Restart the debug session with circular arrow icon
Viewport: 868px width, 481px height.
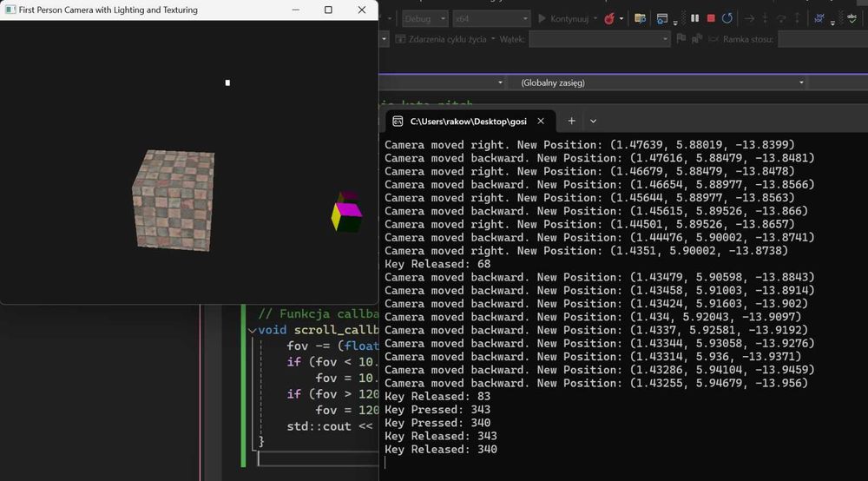point(727,18)
